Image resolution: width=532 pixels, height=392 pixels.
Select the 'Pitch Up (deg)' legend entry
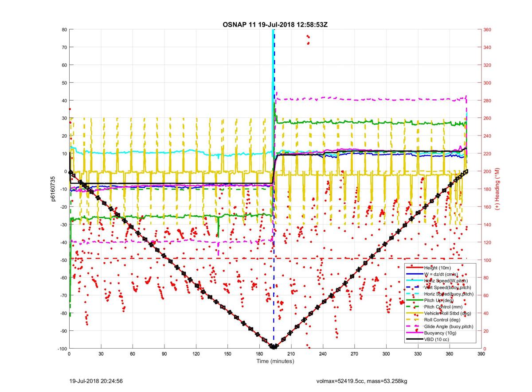click(438, 300)
